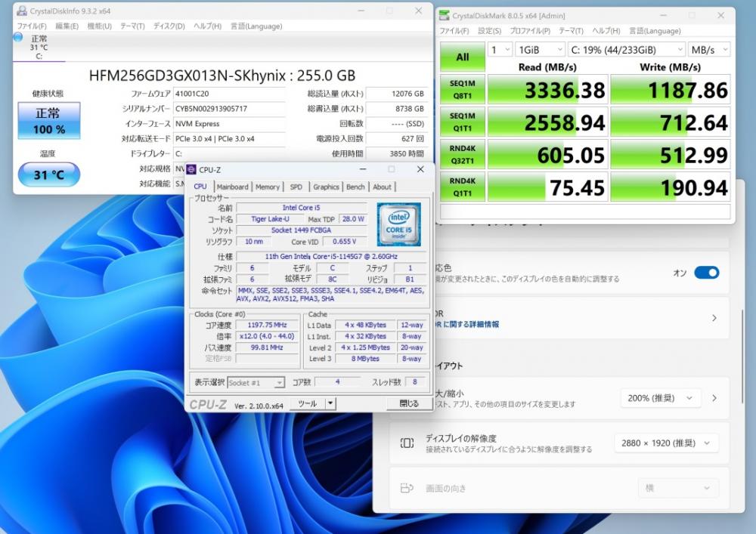Open the arrow beside the ツール button
The height and width of the screenshot is (534, 756).
[x=330, y=403]
